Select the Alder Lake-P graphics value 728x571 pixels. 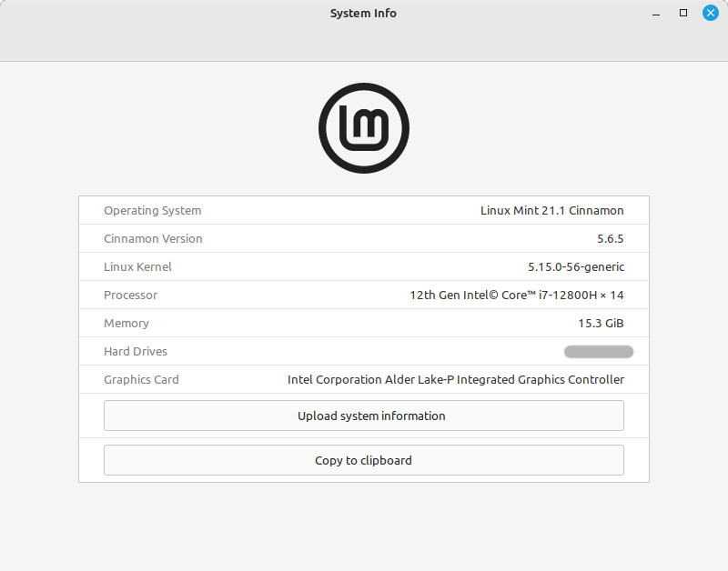[x=456, y=380]
